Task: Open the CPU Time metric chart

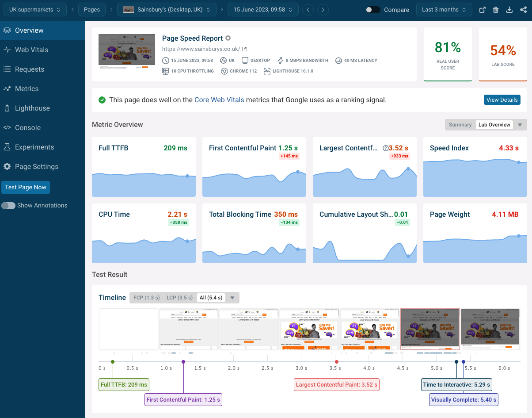Action: click(x=144, y=233)
